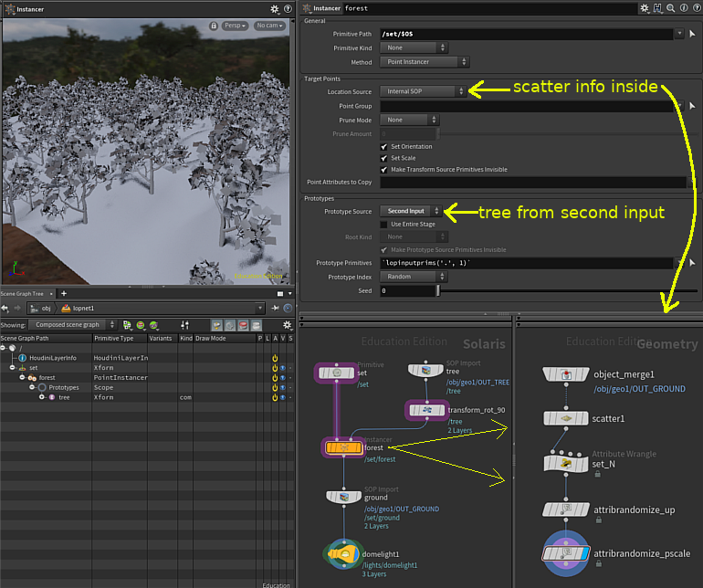Click the domelight1 node icon
Screen dimensions: 703x588
[x=343, y=554]
